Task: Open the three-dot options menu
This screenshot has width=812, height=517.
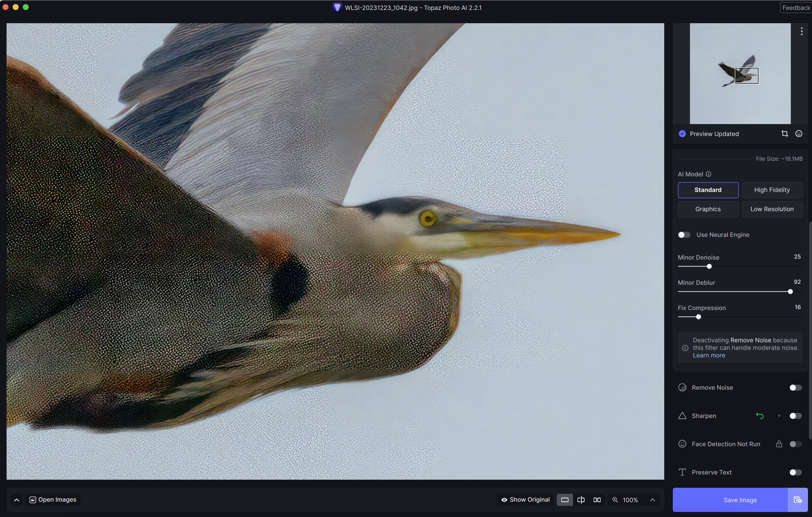Action: click(802, 31)
